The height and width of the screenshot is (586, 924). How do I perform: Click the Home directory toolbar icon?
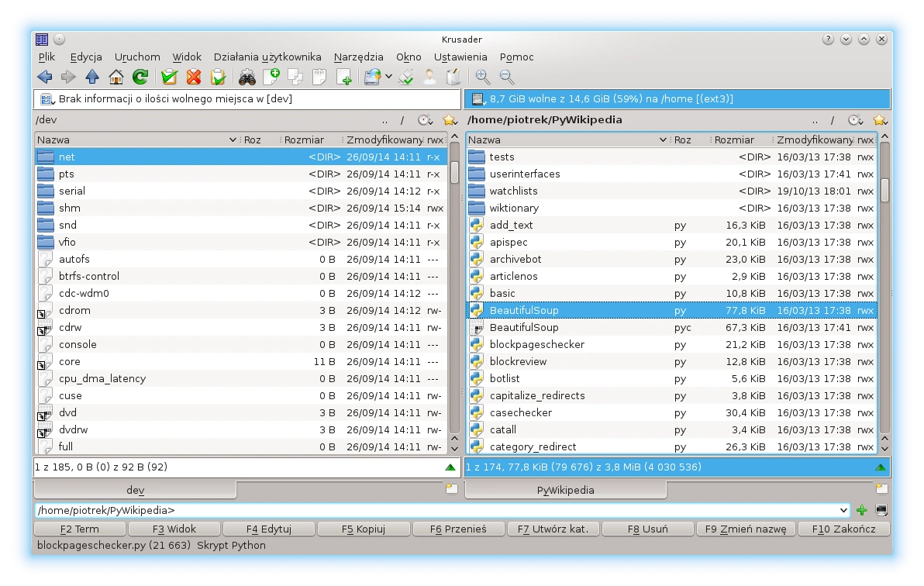pos(116,77)
